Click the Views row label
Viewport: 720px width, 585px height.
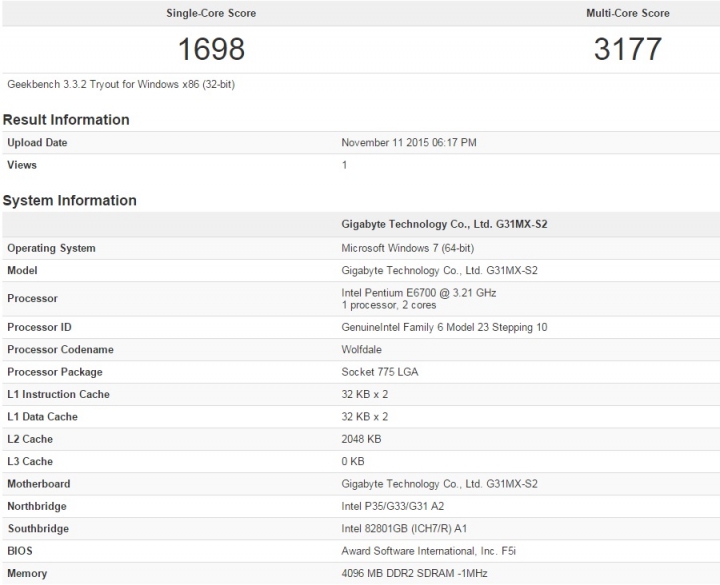22,165
